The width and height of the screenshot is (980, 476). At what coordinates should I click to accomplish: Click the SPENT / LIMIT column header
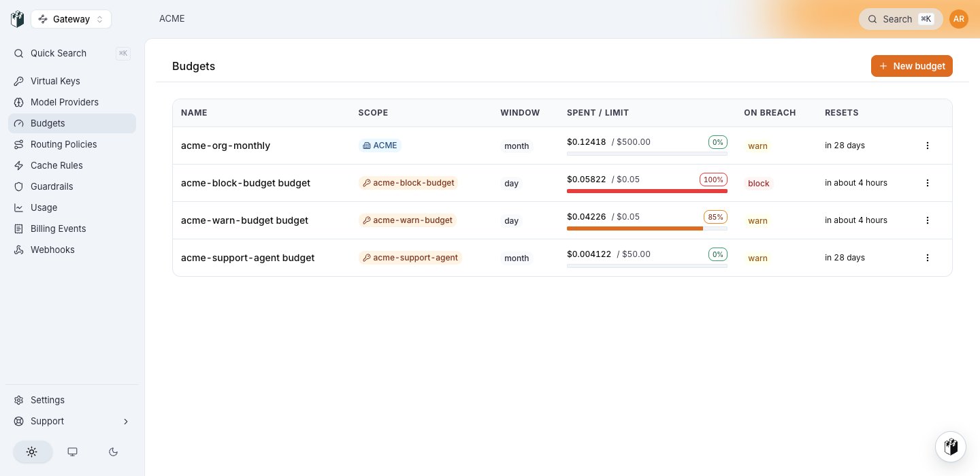[598, 113]
